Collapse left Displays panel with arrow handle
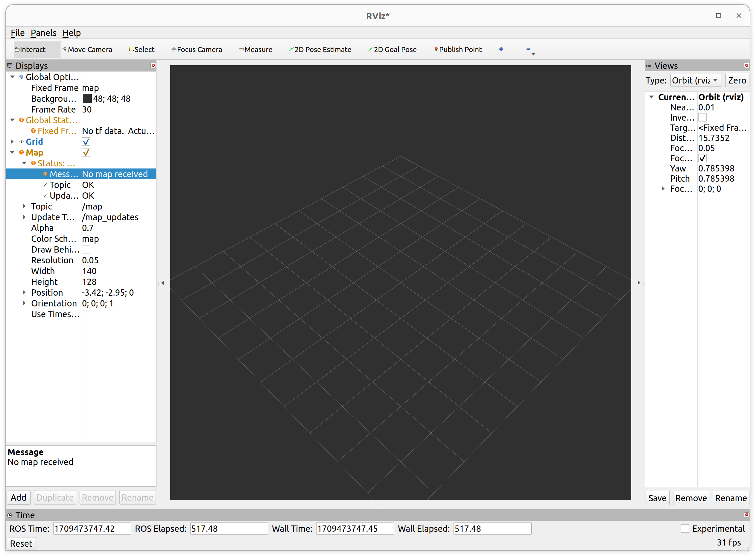Screen dimensions: 756x556 (x=162, y=283)
